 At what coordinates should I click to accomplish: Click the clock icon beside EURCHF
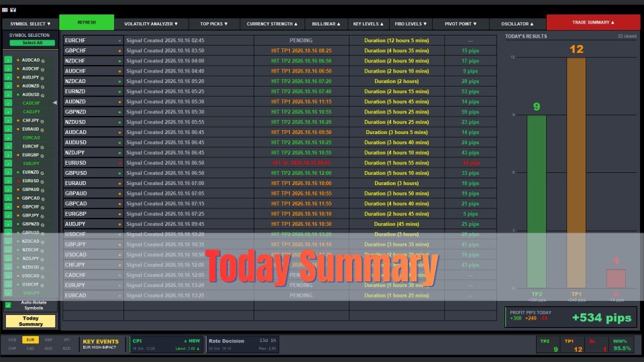click(x=42, y=147)
